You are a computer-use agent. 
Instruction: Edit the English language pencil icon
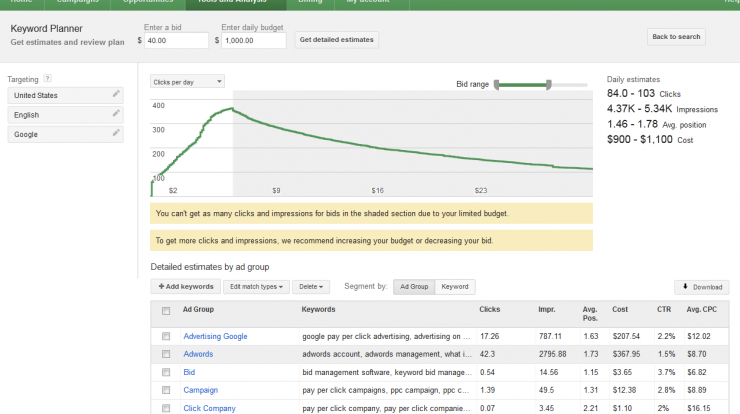(x=116, y=113)
